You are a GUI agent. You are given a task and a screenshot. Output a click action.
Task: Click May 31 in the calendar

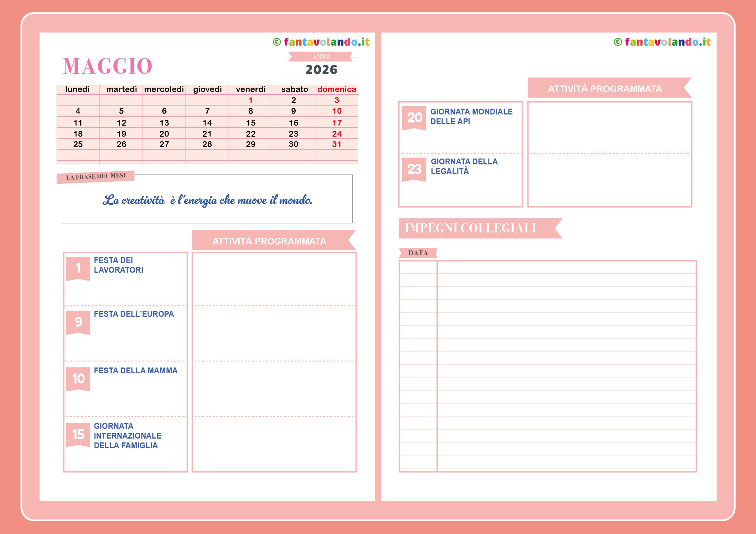coord(336,144)
